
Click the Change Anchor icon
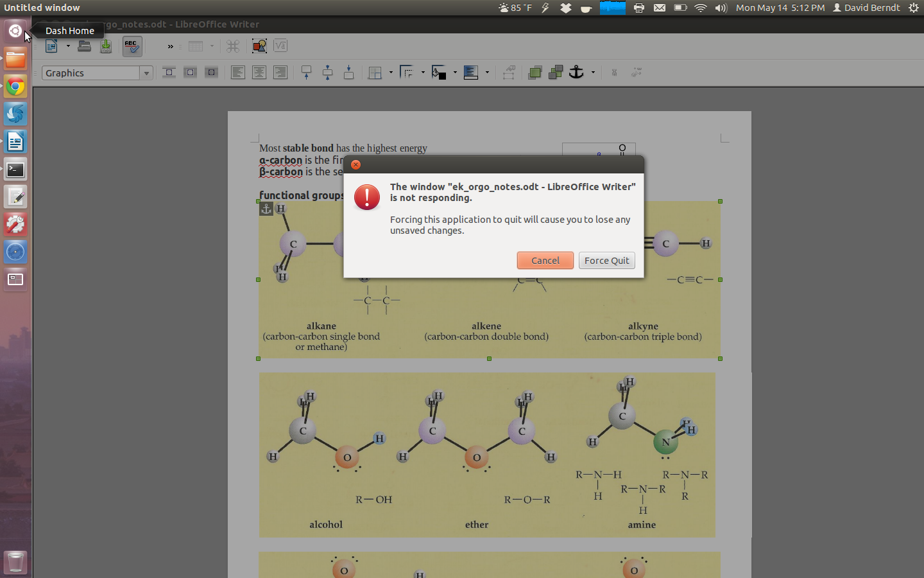coord(576,73)
